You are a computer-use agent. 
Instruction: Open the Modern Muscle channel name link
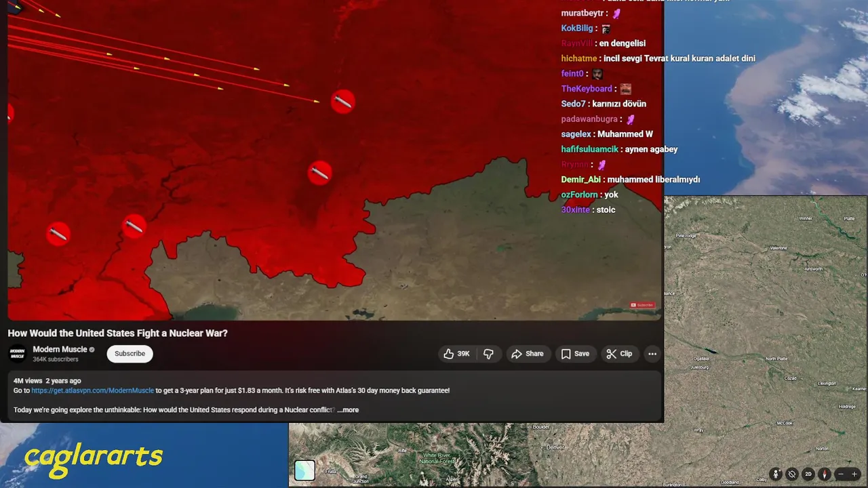coord(60,350)
